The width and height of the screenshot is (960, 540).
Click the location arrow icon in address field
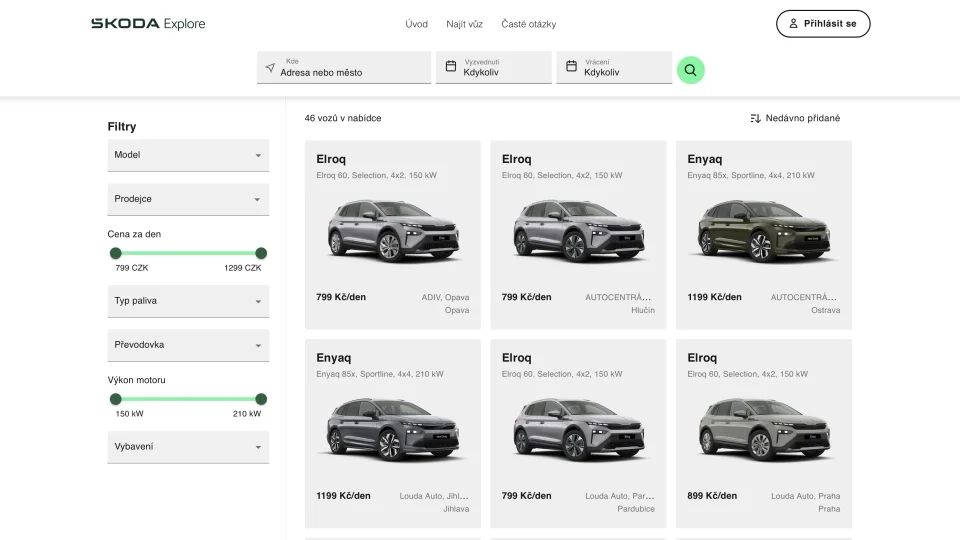coord(270,68)
